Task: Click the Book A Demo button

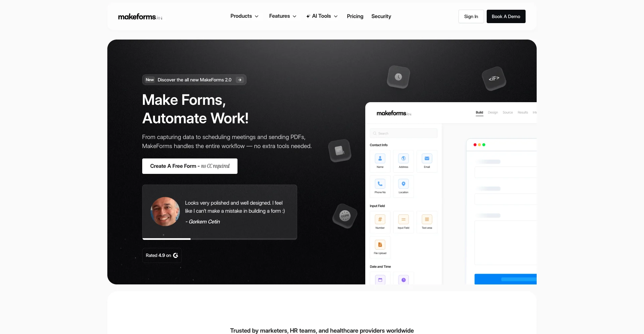Action: coord(506,16)
